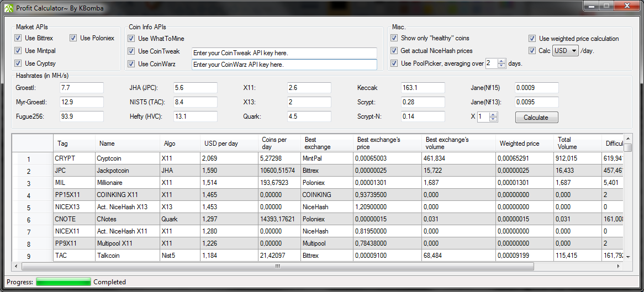Screen dimensions: 644x292
Task: Sort table by Name column header
Action: pos(128,144)
